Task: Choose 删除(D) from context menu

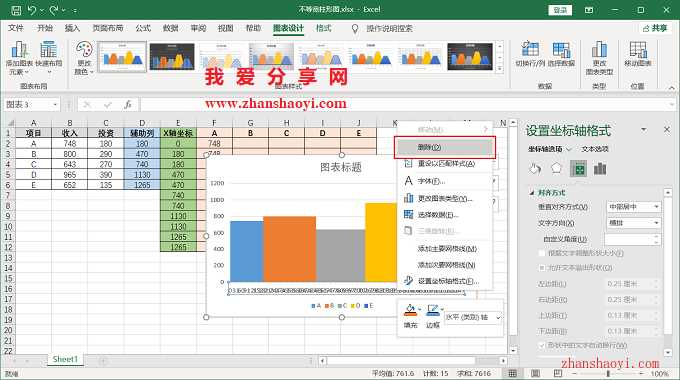Action: click(x=445, y=147)
